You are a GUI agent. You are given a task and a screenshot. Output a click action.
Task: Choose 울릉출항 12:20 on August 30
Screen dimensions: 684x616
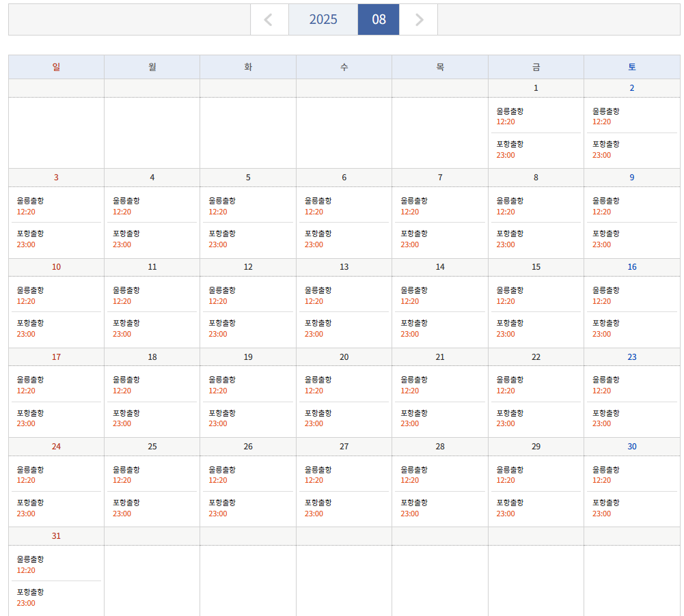606,475
